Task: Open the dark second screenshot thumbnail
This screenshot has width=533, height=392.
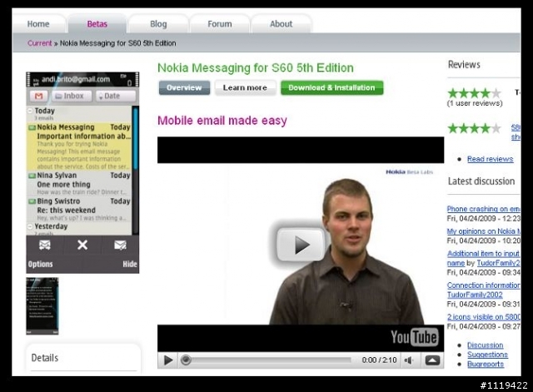Action: tap(42, 305)
